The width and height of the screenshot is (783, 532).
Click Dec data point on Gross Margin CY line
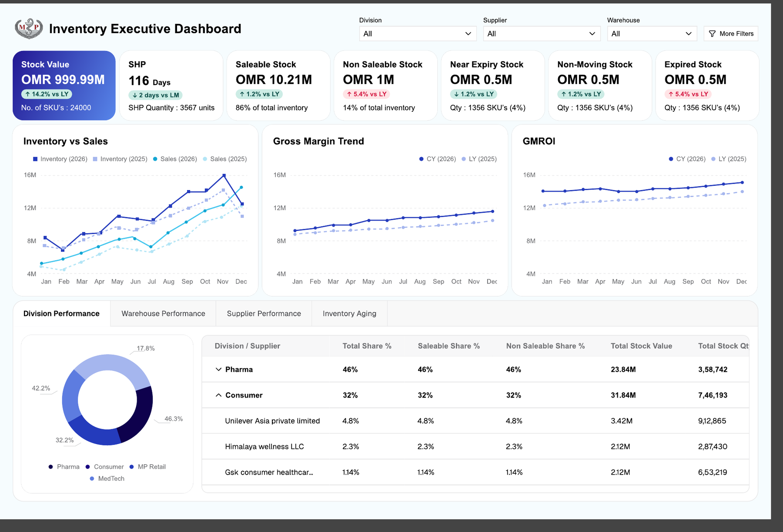coord(492,211)
